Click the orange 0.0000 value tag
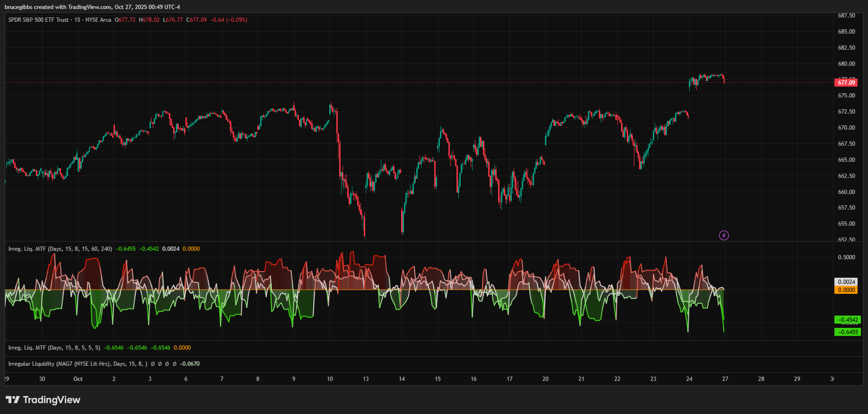Screen dimensions: 868x414 pyautogui.click(x=846, y=290)
